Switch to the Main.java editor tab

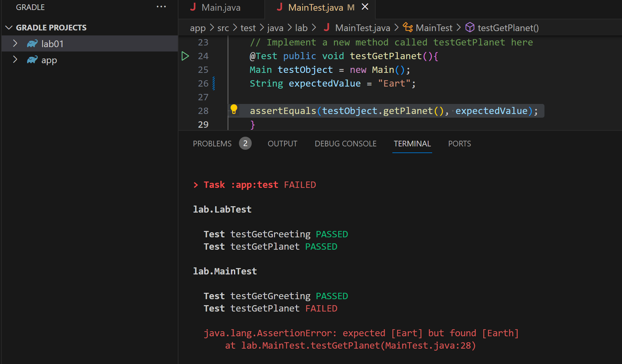point(221,7)
